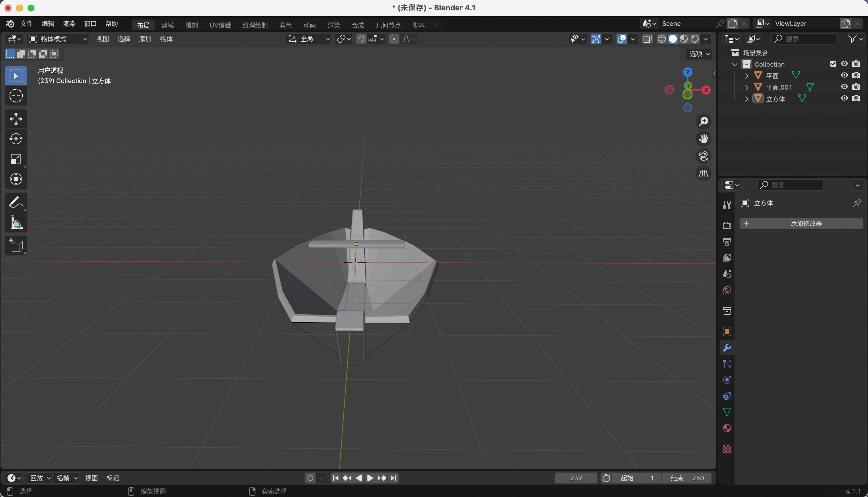Activate the Measure tool

[x=16, y=223]
